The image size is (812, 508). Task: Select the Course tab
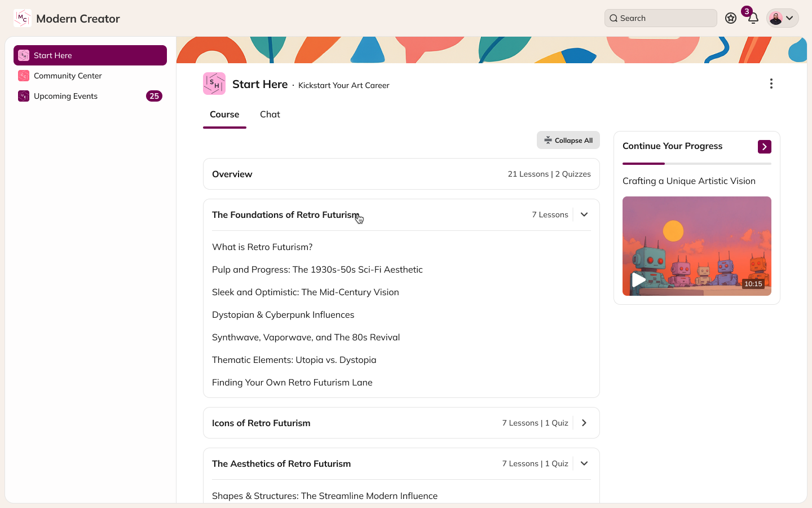point(224,114)
